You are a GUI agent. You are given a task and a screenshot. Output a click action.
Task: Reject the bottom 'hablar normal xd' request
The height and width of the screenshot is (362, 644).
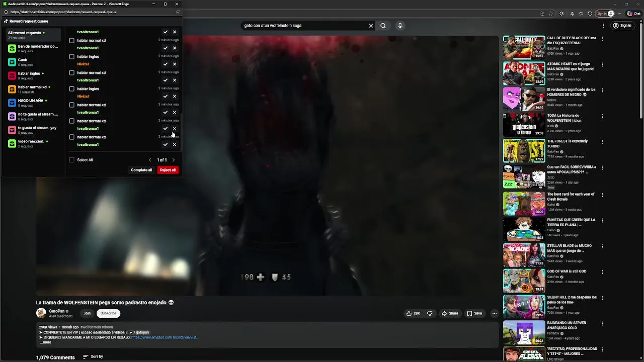click(175, 145)
